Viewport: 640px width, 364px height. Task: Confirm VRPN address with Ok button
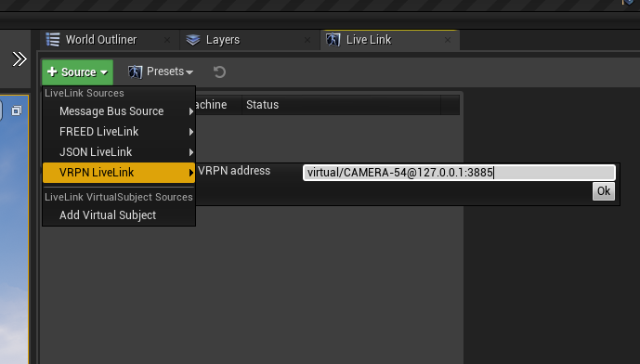pos(604,191)
